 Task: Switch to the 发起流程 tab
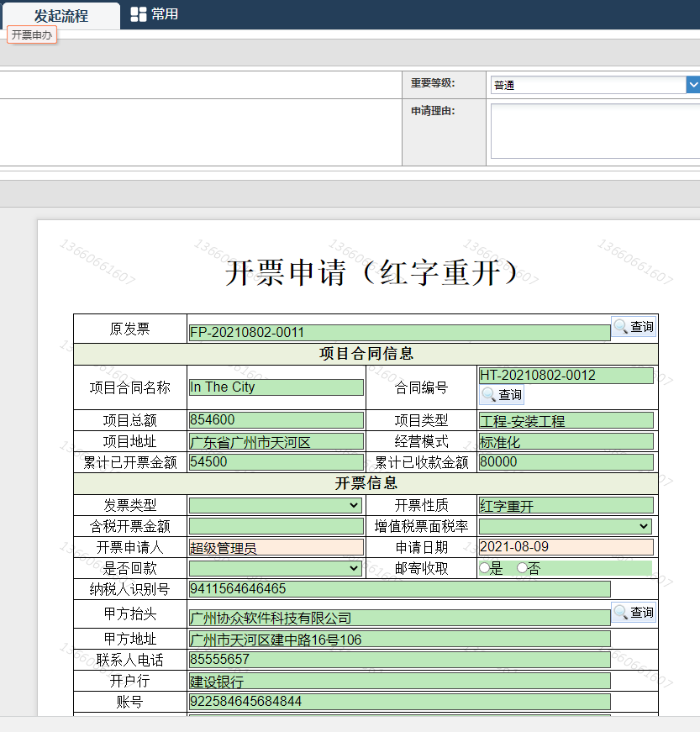[61, 16]
